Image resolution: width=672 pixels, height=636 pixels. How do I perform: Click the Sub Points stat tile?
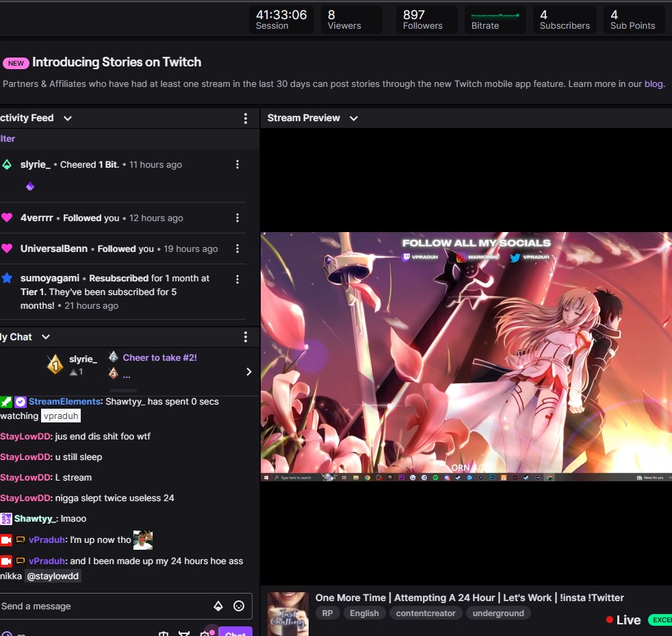(634, 20)
